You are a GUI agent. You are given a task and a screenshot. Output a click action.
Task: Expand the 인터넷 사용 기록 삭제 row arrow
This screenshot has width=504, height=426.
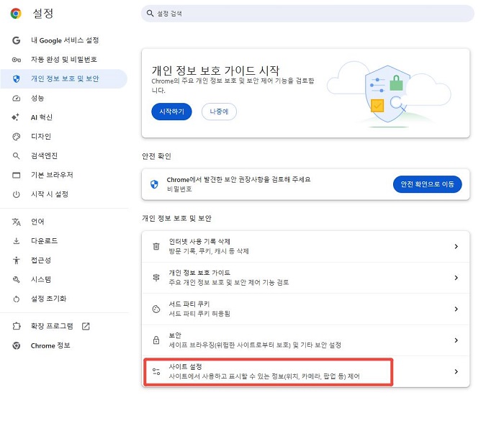pos(456,246)
